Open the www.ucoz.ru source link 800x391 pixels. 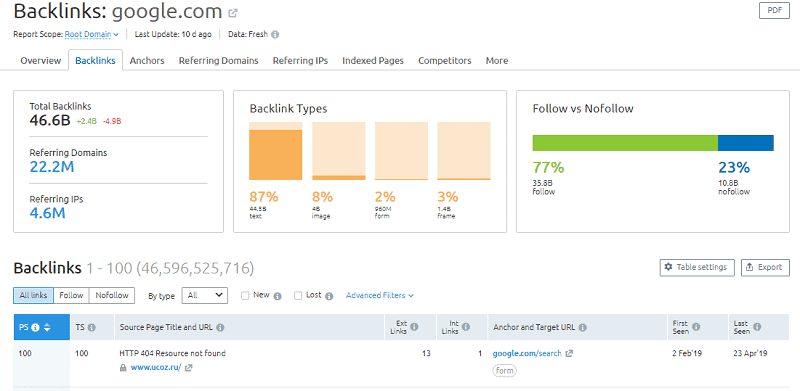point(156,368)
